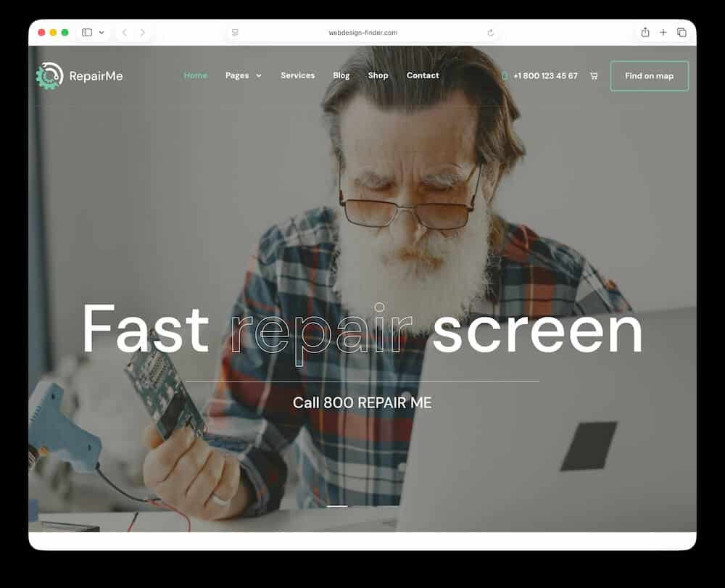725x588 pixels.
Task: Open the Contact menu item
Action: coord(423,75)
